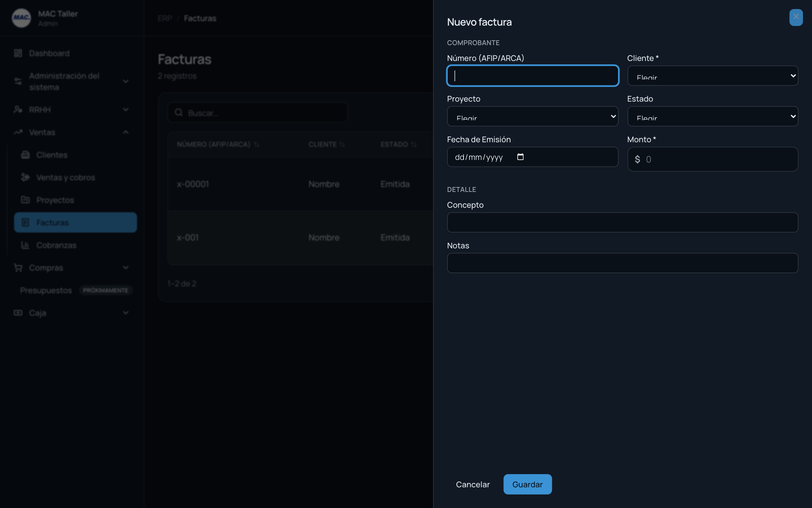This screenshot has height=508, width=812.
Task: Click the Caja cash icon
Action: coord(18,313)
